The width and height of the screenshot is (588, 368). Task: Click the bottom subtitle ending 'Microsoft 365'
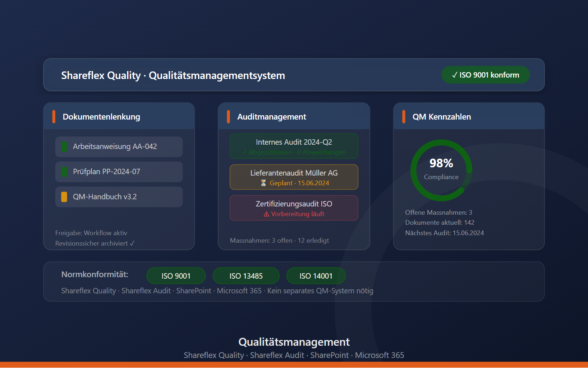point(294,355)
